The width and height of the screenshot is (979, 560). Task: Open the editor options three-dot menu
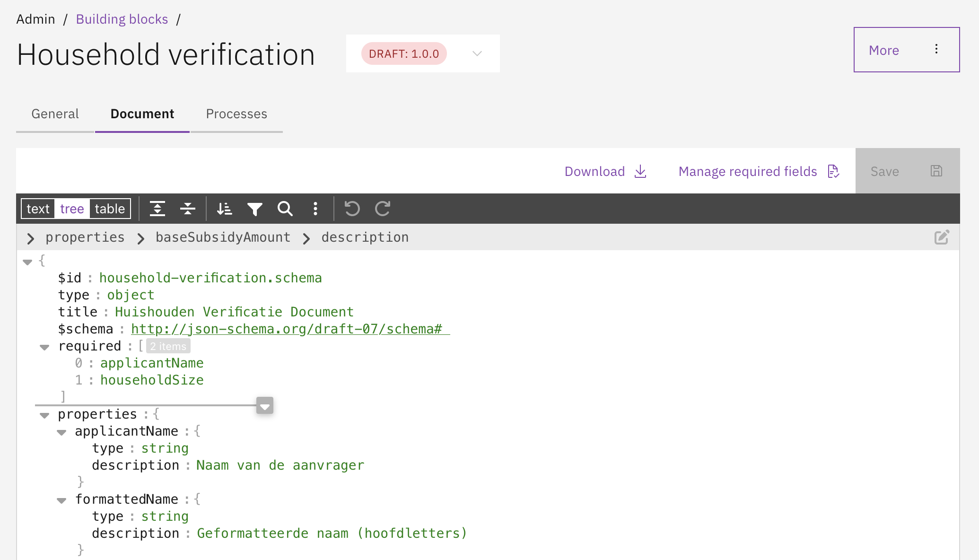315,209
